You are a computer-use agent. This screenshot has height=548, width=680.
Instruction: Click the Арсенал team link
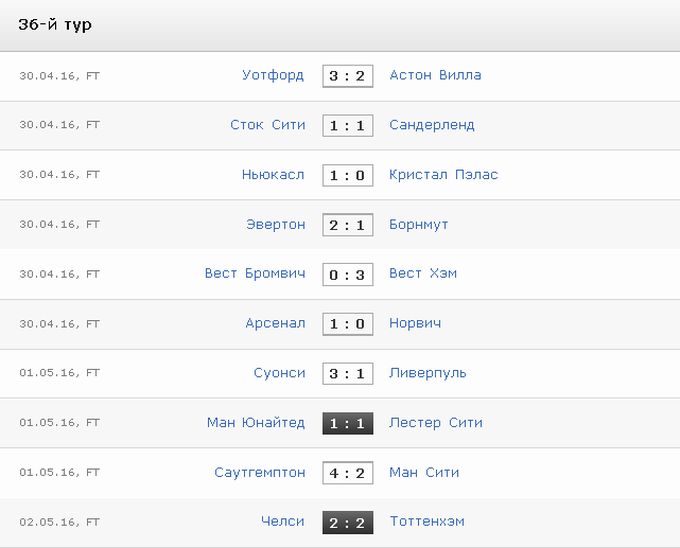(275, 323)
